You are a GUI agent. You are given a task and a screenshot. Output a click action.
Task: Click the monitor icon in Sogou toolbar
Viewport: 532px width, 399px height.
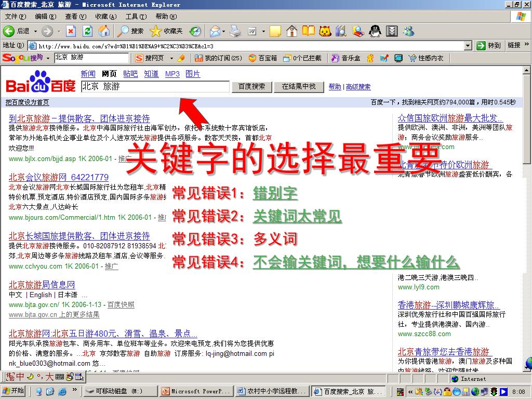[x=398, y=58]
